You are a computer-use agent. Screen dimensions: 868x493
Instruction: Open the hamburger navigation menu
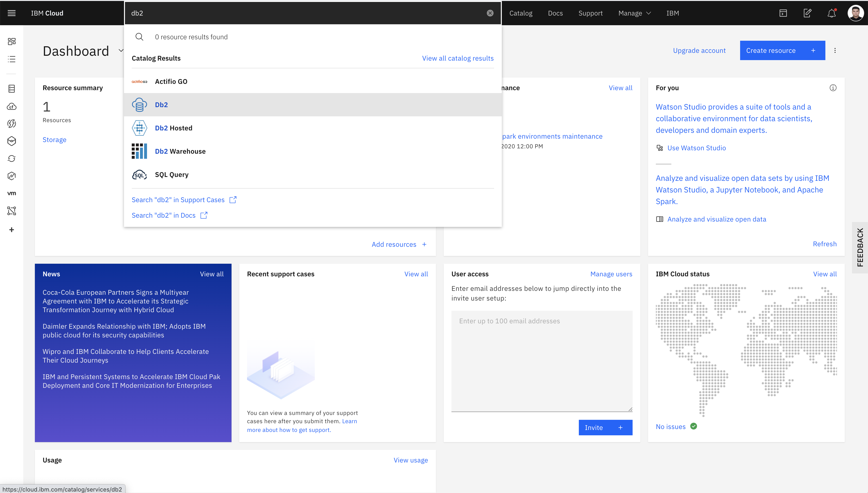click(x=11, y=13)
